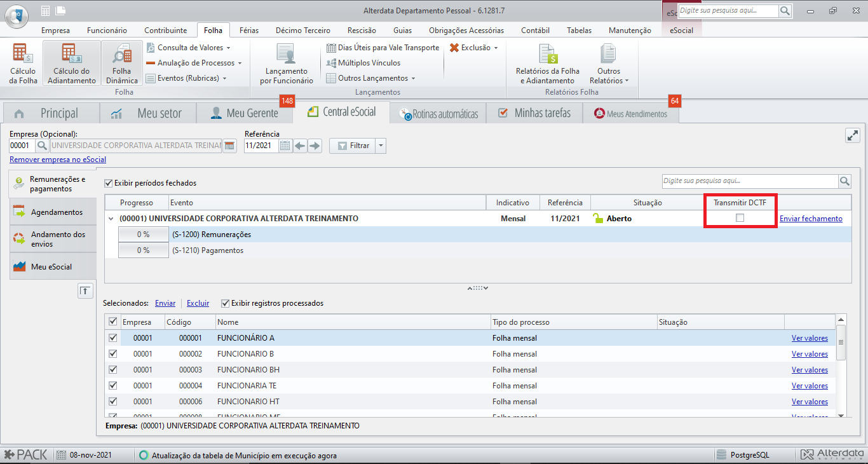This screenshot has height=464, width=868.
Task: Click the 0% progress bar for S-1200 Remunerações
Action: point(143,235)
